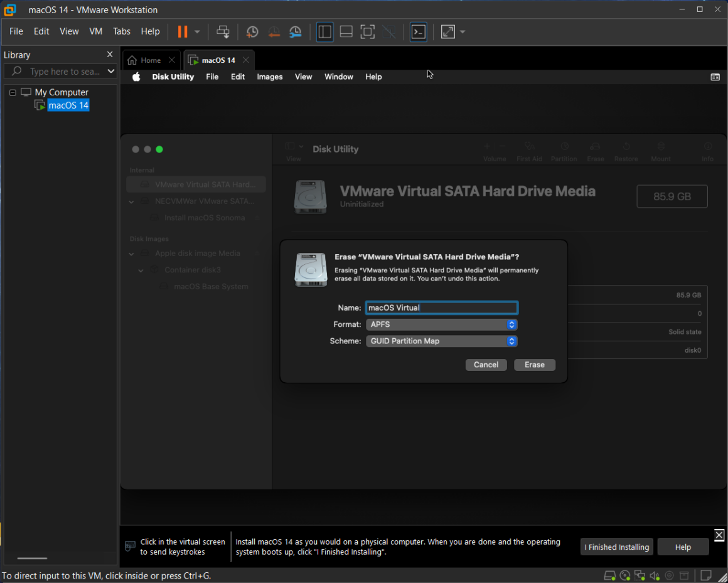Viewport: 728px width, 583px height.
Task: Click the message log note icon
Action: pos(705,576)
